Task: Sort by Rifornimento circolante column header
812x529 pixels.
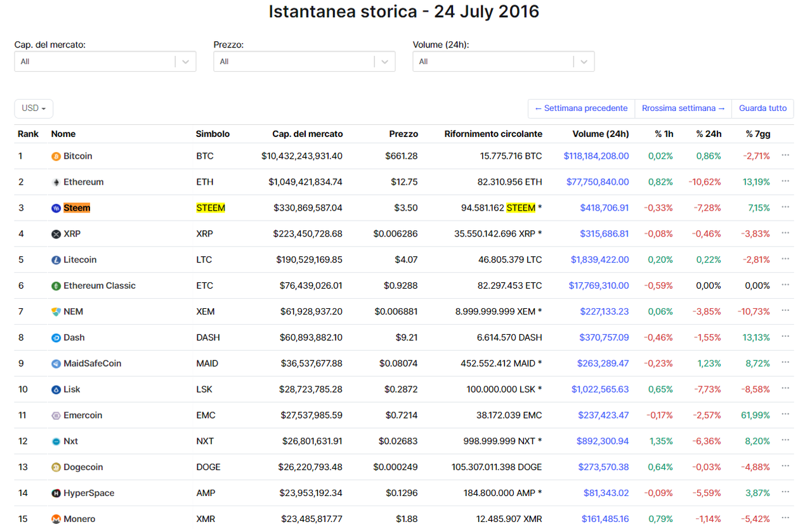Action: tap(494, 134)
